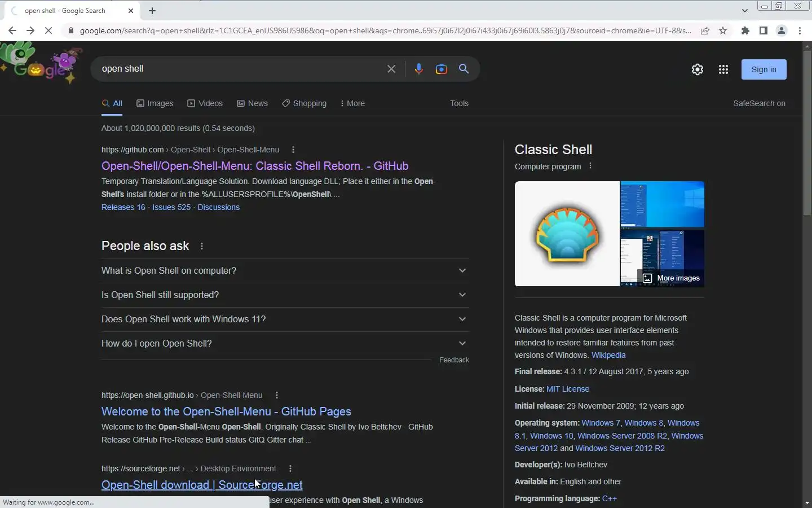Click SafeSearch on setting

coord(759,103)
